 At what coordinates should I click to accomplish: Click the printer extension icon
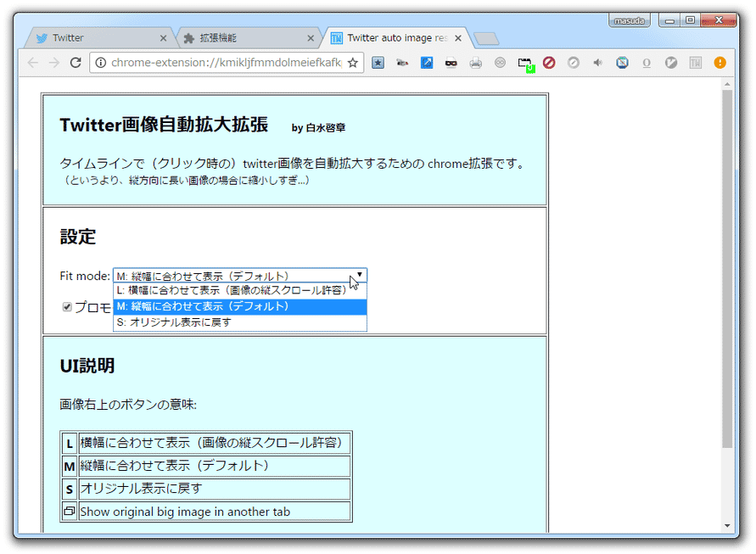pyautogui.click(x=475, y=63)
